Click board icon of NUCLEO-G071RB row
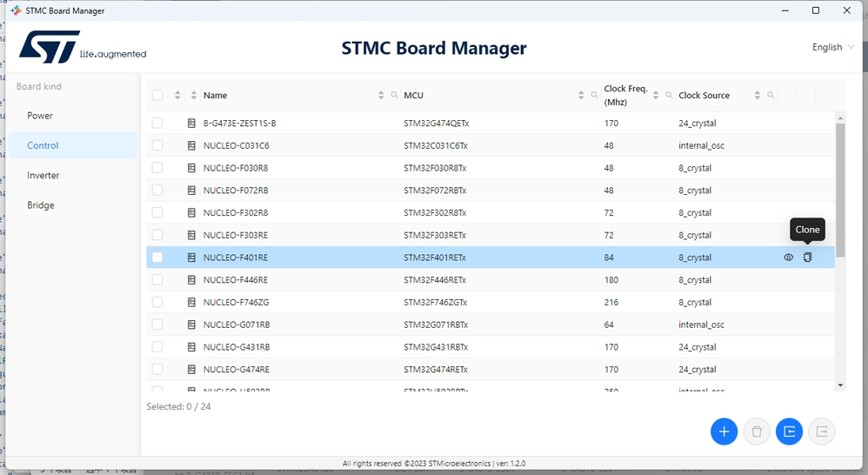 191,325
